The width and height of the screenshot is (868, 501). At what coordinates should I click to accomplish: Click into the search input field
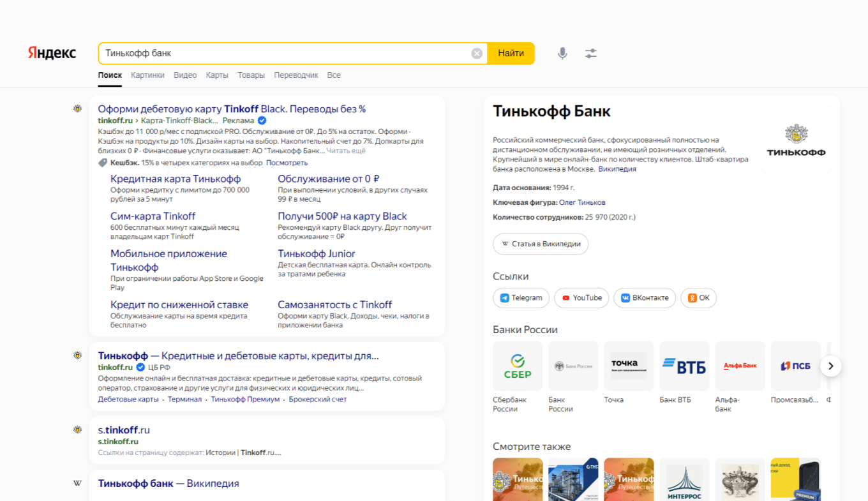click(x=284, y=54)
